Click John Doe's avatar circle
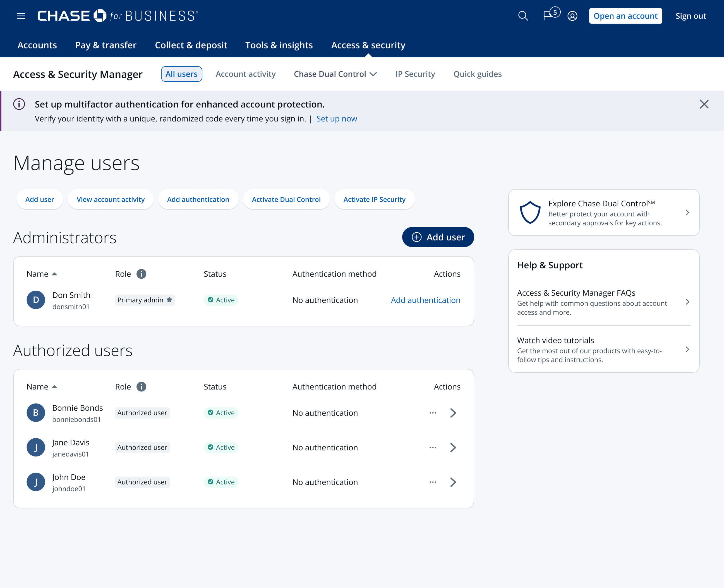 [x=36, y=482]
